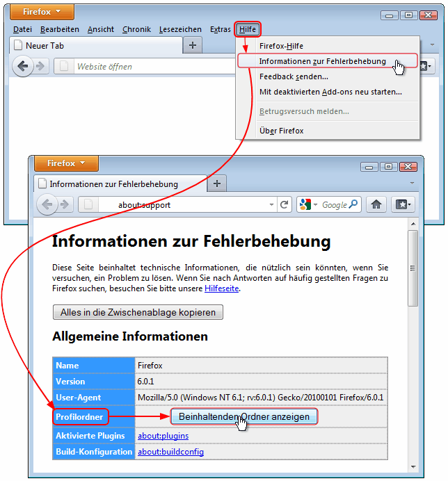This screenshot has height=481, width=448.
Task: Click Beinhaltenden Ordner anzeigen button
Action: click(x=244, y=416)
